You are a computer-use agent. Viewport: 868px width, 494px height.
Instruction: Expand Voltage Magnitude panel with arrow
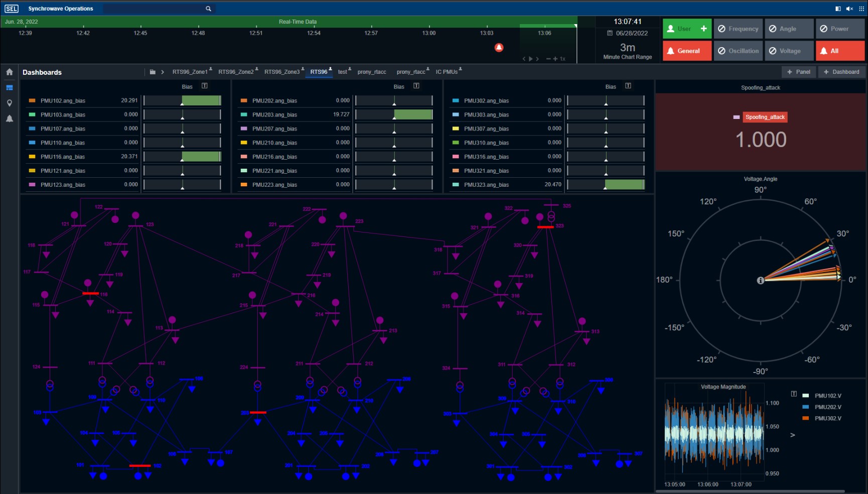(x=793, y=435)
